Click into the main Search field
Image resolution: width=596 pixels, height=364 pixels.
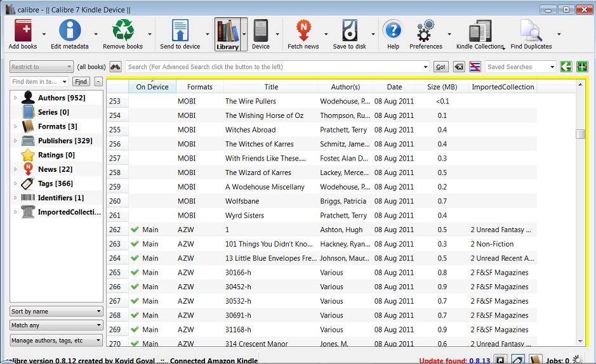pos(277,67)
